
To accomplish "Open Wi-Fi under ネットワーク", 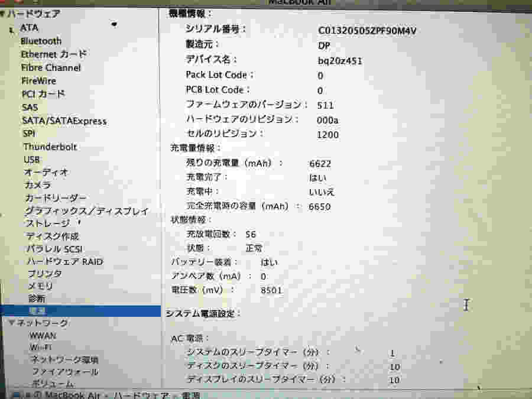I will (x=40, y=347).
